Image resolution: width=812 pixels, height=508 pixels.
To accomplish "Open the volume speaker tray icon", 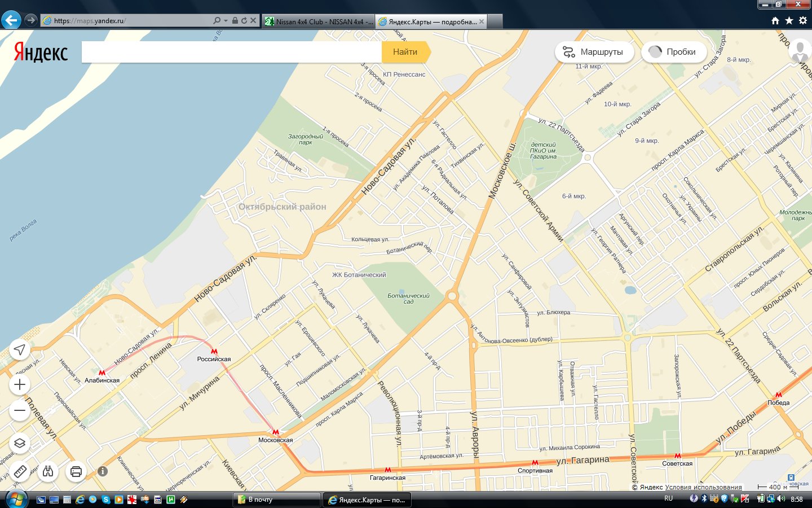I will click(781, 498).
